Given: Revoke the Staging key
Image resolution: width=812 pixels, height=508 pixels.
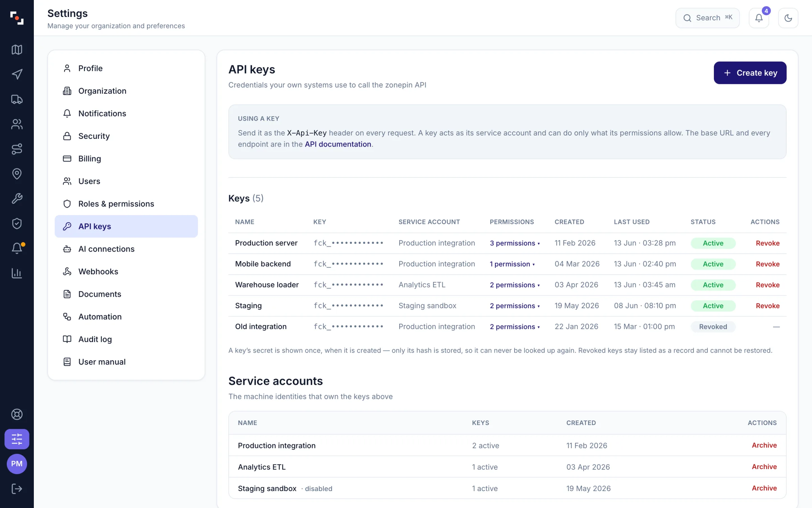Looking at the screenshot, I should (x=767, y=306).
